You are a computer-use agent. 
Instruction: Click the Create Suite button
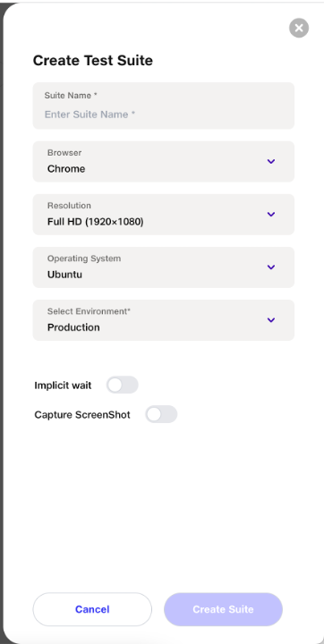tap(223, 609)
